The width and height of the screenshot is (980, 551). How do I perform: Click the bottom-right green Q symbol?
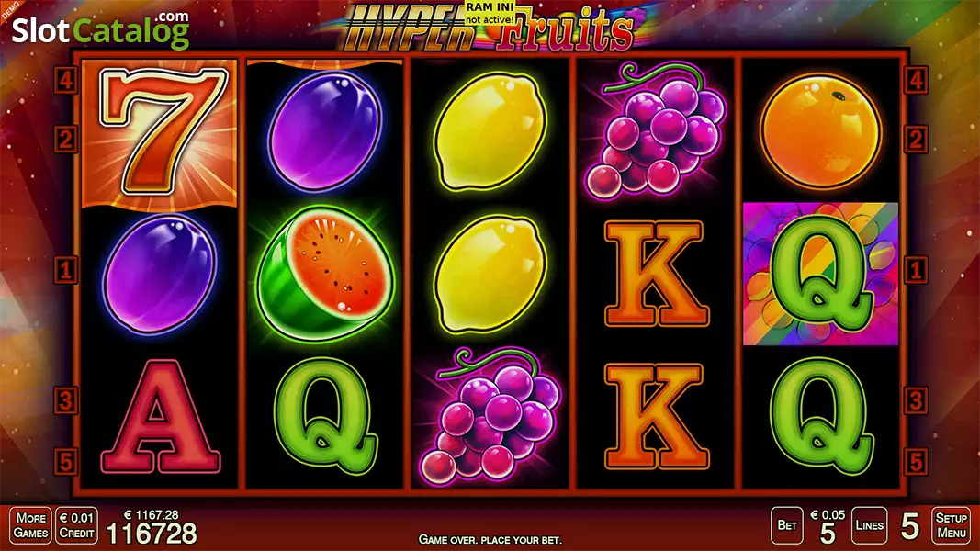(820, 417)
